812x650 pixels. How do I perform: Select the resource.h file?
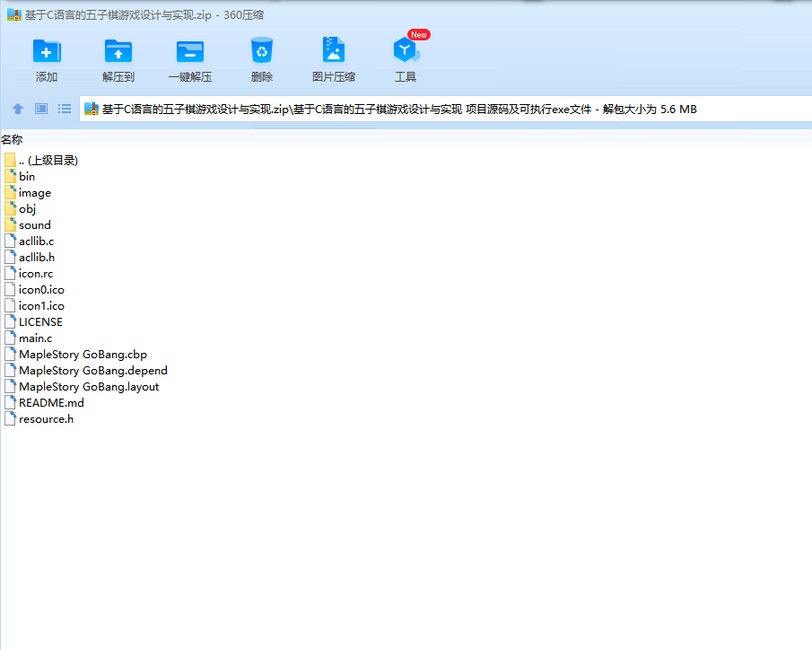(39, 419)
